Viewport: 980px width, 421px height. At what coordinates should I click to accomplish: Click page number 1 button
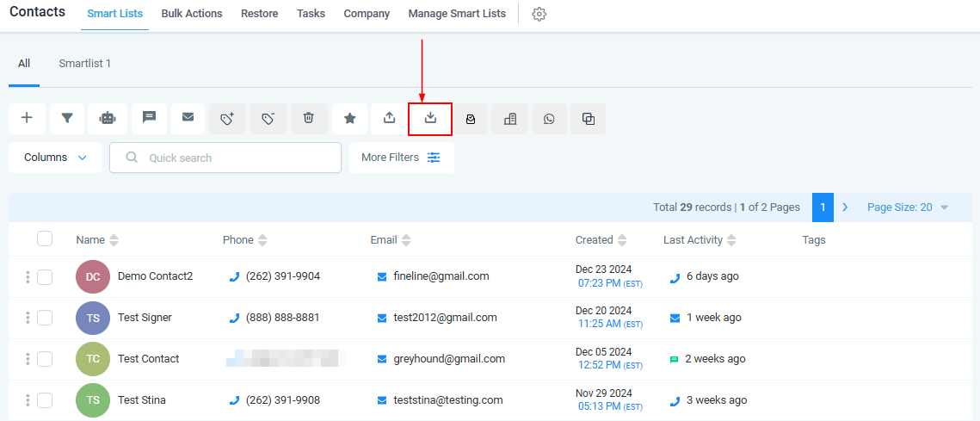click(823, 207)
